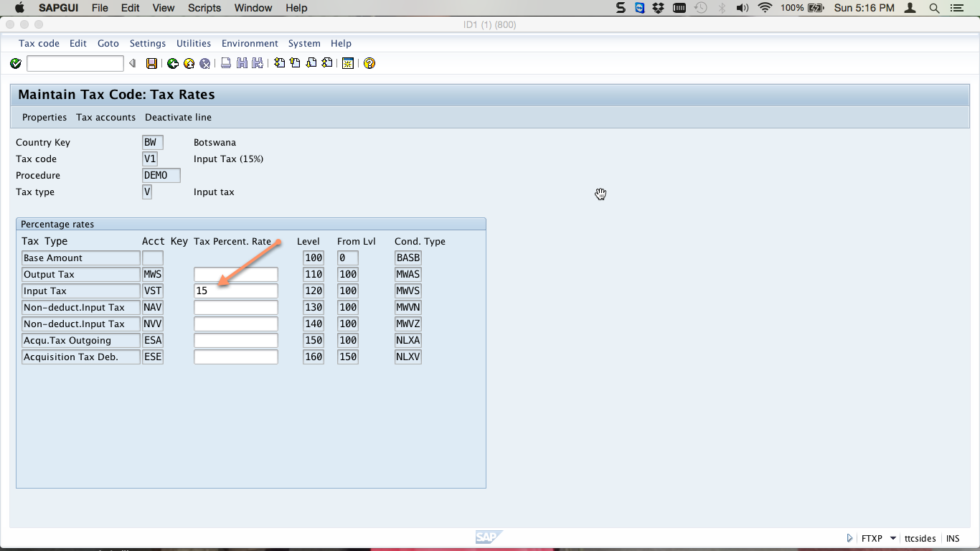Open the Utilities menu
Viewport: 980px width, 551px height.
tap(194, 43)
